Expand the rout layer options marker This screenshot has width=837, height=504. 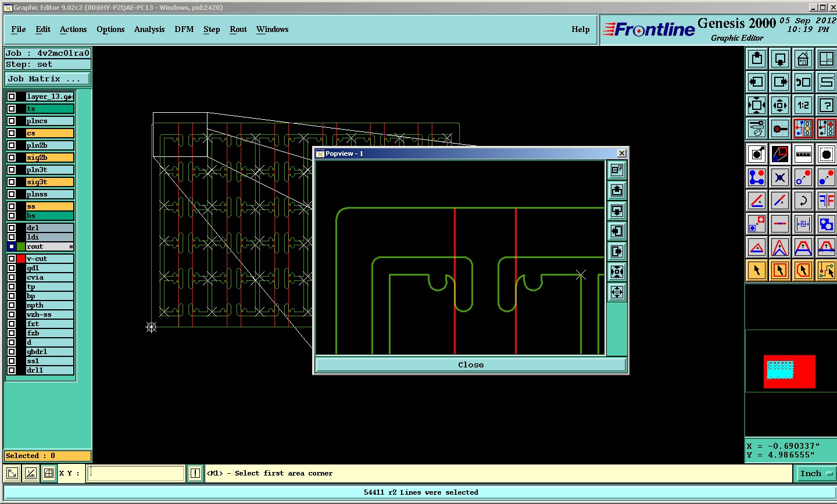tap(71, 247)
